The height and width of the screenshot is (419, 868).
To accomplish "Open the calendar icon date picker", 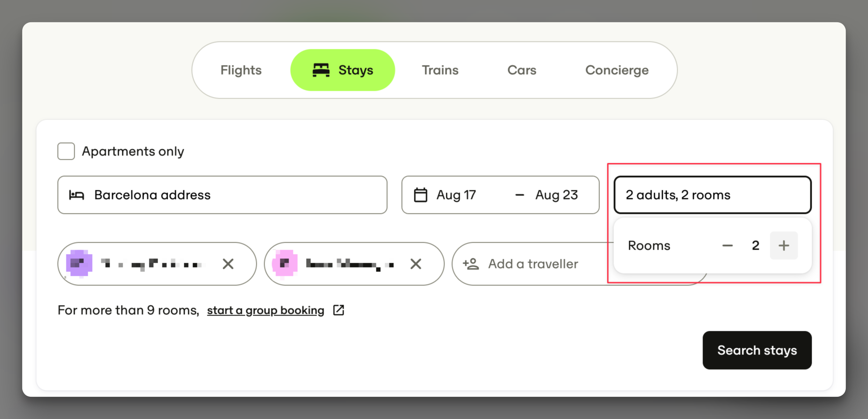I will coord(420,195).
